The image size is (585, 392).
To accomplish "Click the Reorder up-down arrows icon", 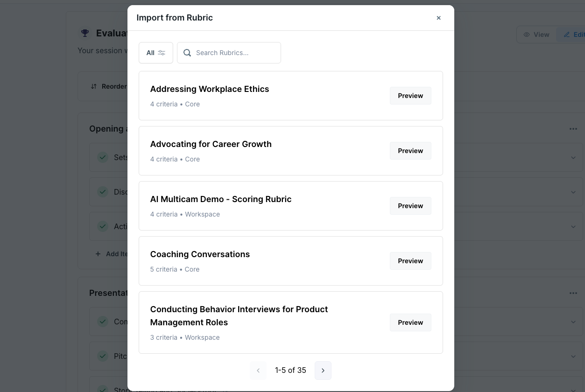I will coord(94,86).
